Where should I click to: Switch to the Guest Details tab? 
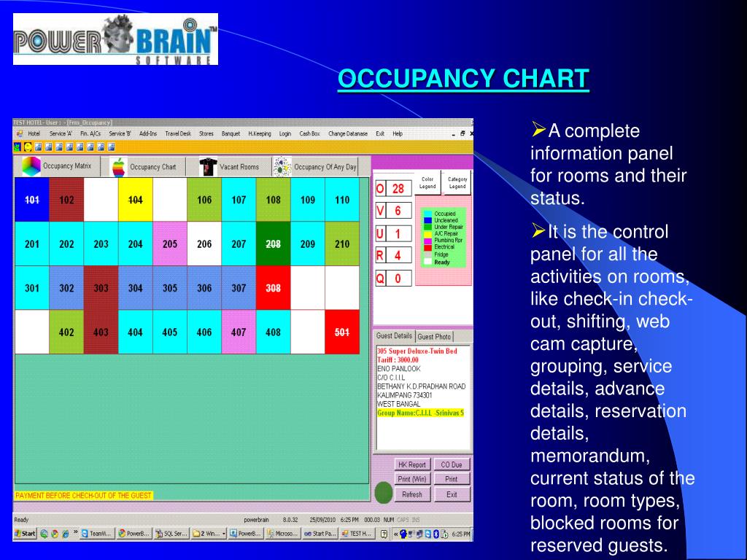(394, 335)
